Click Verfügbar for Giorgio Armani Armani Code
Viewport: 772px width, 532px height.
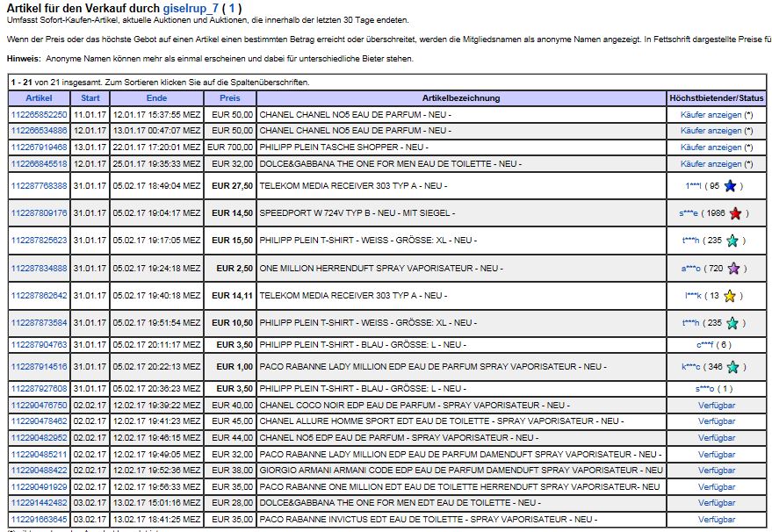click(x=717, y=471)
